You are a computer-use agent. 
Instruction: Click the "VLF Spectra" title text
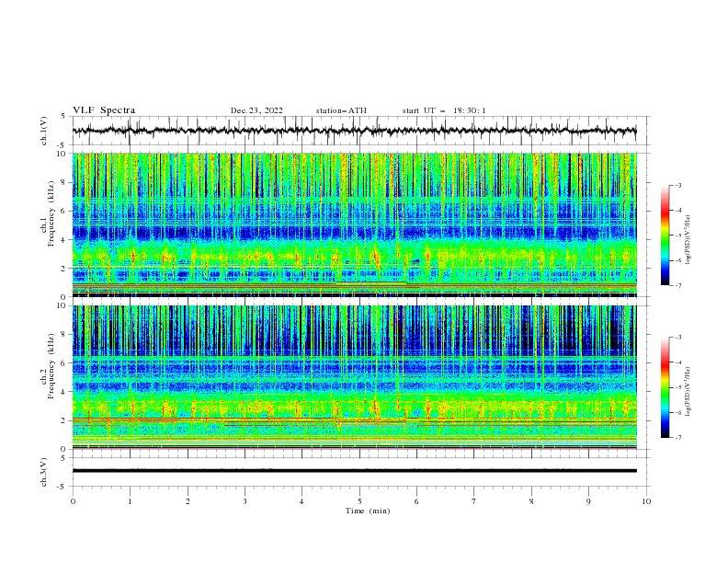coord(104,110)
